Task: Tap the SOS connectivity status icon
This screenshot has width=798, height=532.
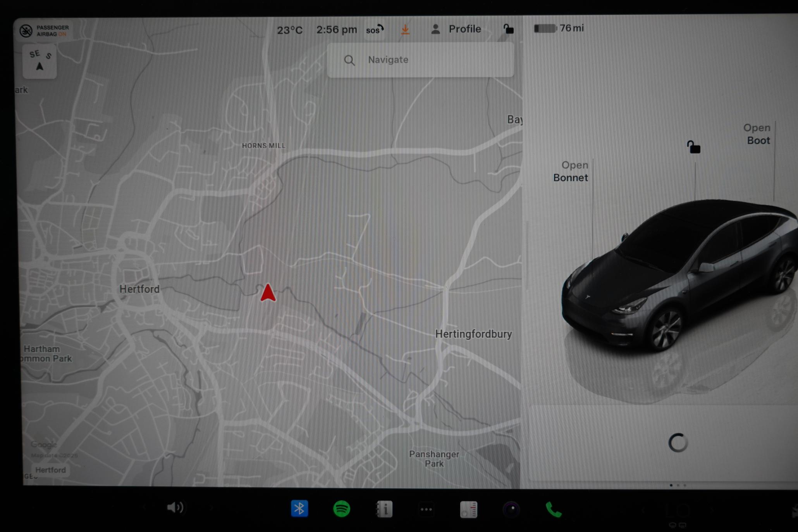Action: [x=375, y=29]
